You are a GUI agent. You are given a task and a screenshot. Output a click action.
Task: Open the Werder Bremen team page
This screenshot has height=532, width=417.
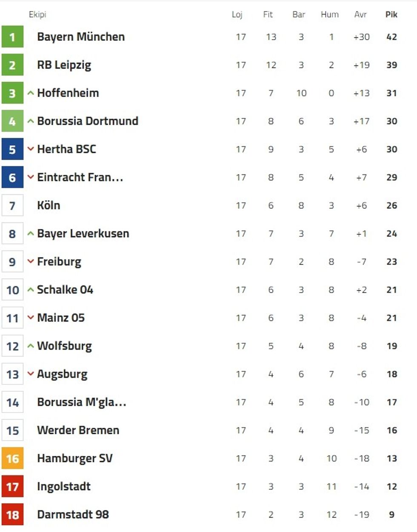pyautogui.click(x=78, y=430)
